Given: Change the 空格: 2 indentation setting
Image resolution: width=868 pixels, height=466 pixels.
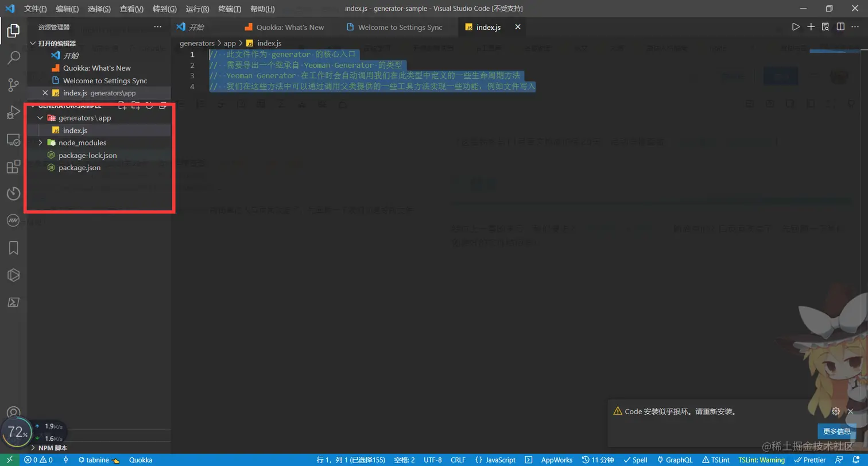Looking at the screenshot, I should click(x=405, y=460).
